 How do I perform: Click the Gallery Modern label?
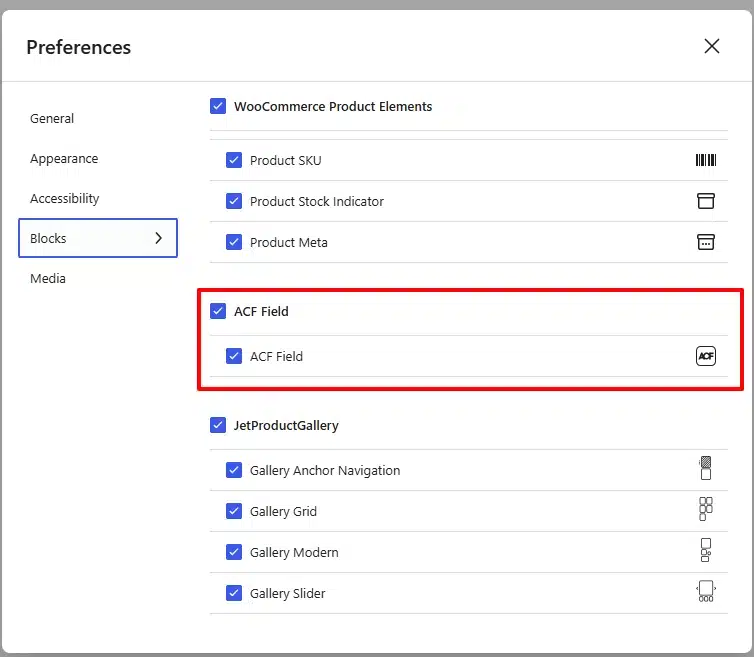[x=294, y=552]
